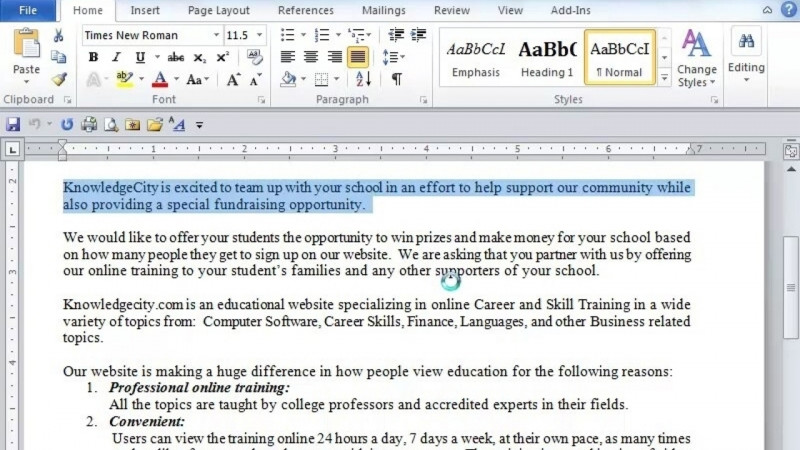Open the Times New Roman font dropdown
Viewport: 800px width, 450px height.
coord(216,35)
